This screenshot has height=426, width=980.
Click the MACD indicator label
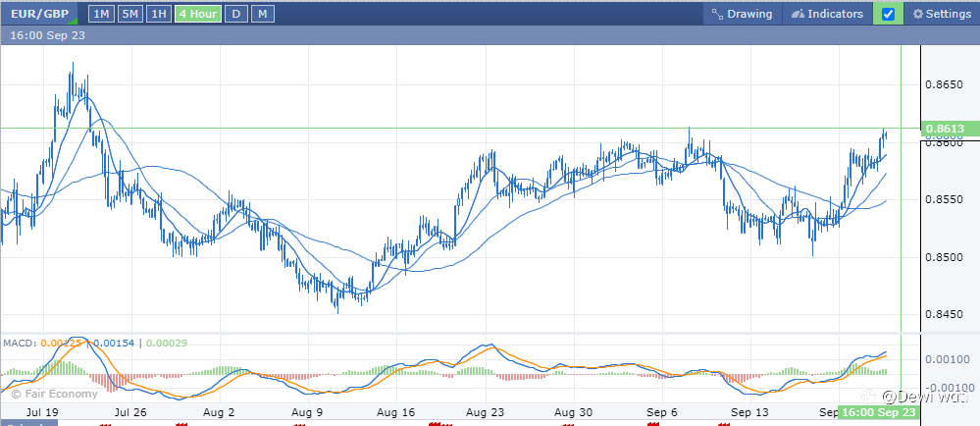[x=20, y=343]
